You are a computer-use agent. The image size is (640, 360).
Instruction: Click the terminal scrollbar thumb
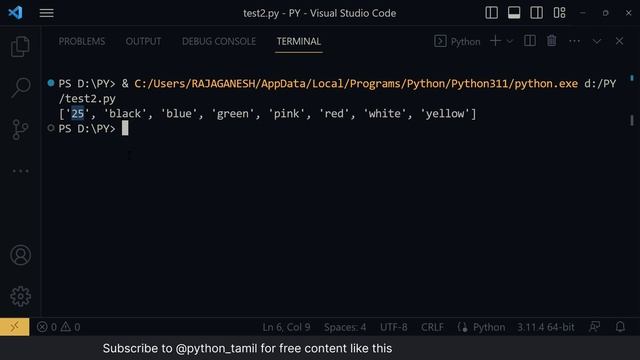pyautogui.click(x=632, y=120)
